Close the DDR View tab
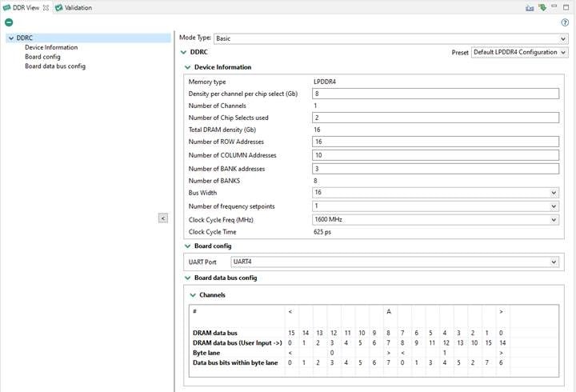This screenshot has width=576, height=392. tap(46, 8)
